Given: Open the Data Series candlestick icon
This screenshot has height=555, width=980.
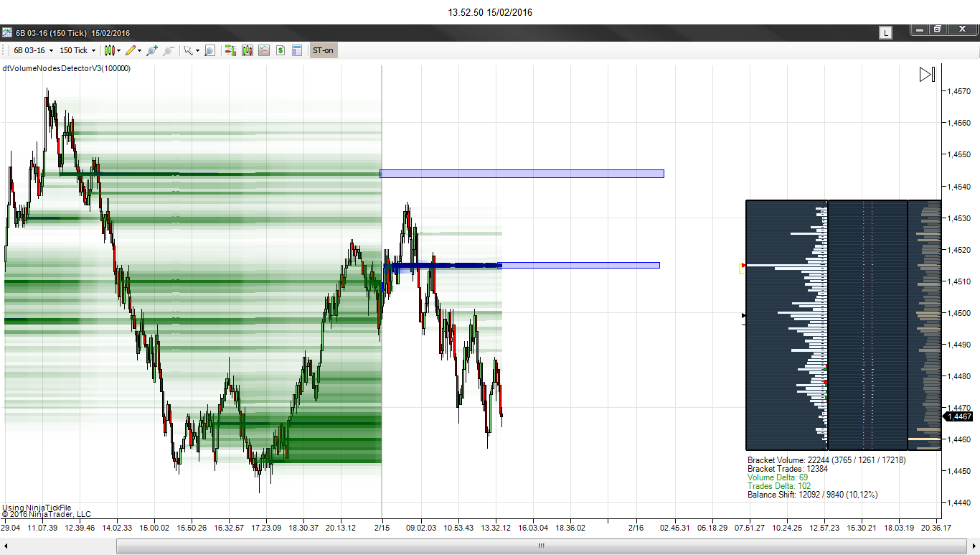Looking at the screenshot, I should pyautogui.click(x=248, y=50).
